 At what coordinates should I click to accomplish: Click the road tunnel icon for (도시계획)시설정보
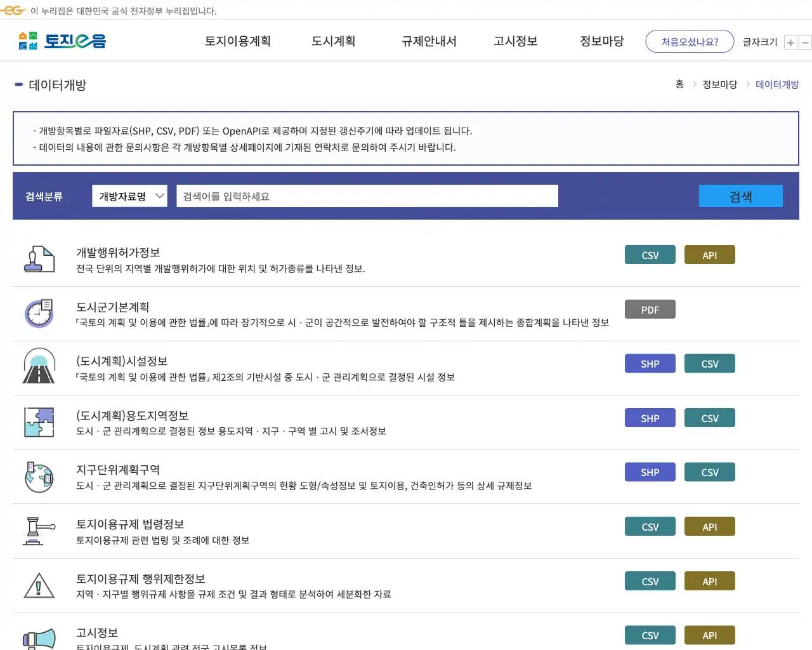point(39,366)
